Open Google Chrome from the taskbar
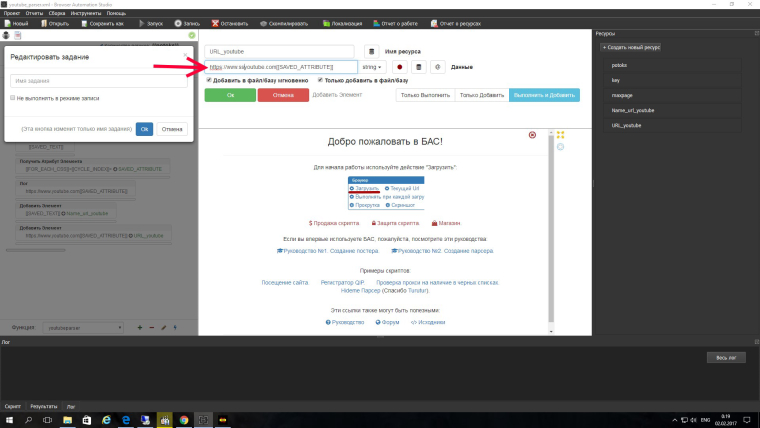Viewport: 760px width, 428px height. 184,420
